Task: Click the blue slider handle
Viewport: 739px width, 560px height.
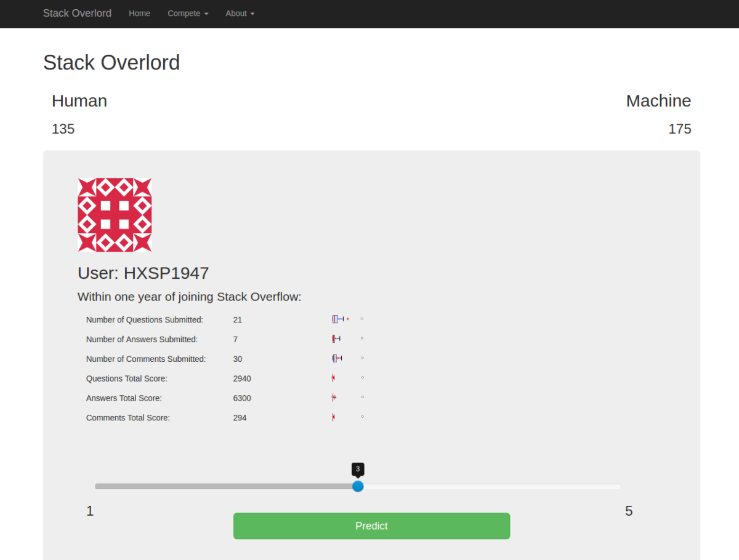Action: point(358,486)
